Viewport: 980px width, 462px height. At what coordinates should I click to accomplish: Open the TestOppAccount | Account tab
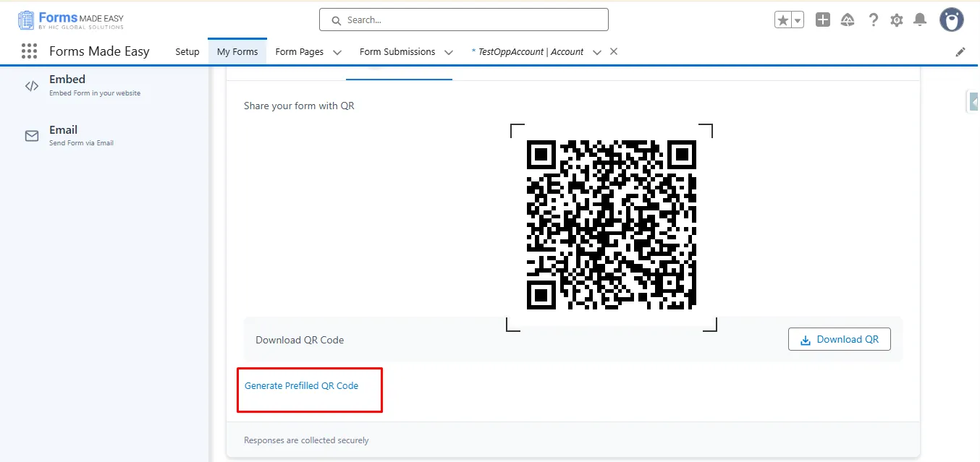(528, 52)
